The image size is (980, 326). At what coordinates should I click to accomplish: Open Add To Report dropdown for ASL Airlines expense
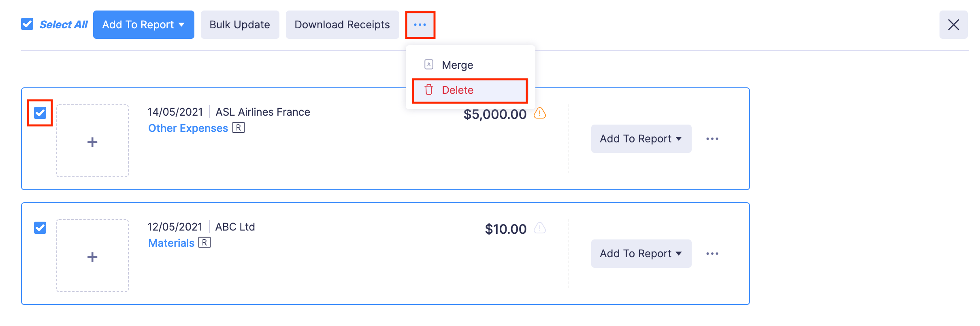click(641, 139)
